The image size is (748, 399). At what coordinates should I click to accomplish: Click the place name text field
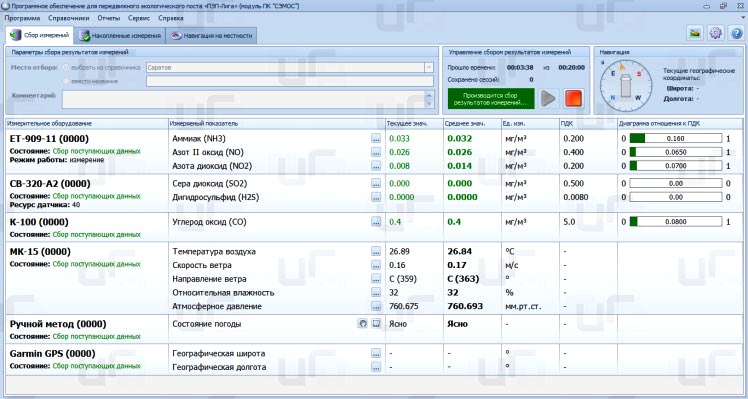(x=290, y=81)
